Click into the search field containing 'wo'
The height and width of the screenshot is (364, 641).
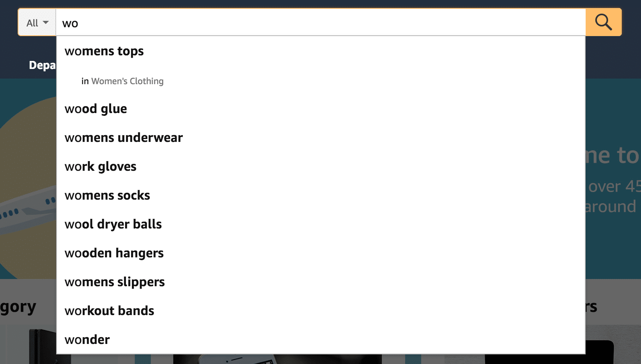coord(320,22)
